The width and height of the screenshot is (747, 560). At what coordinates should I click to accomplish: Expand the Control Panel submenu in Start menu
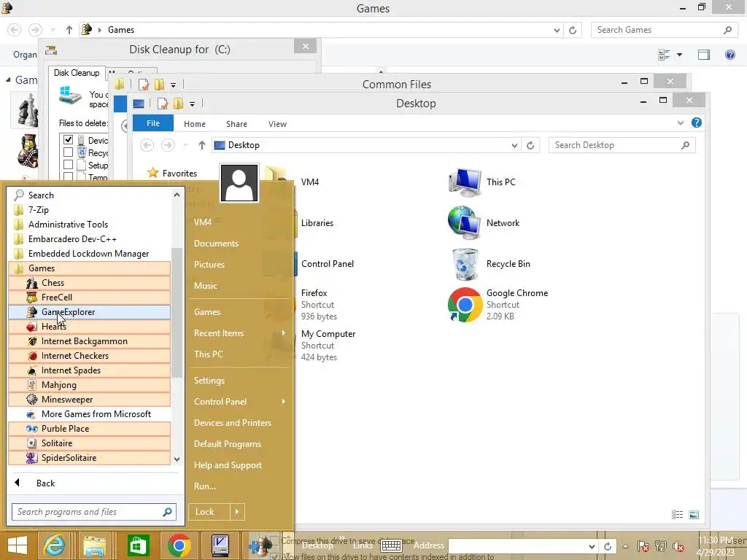tap(284, 402)
